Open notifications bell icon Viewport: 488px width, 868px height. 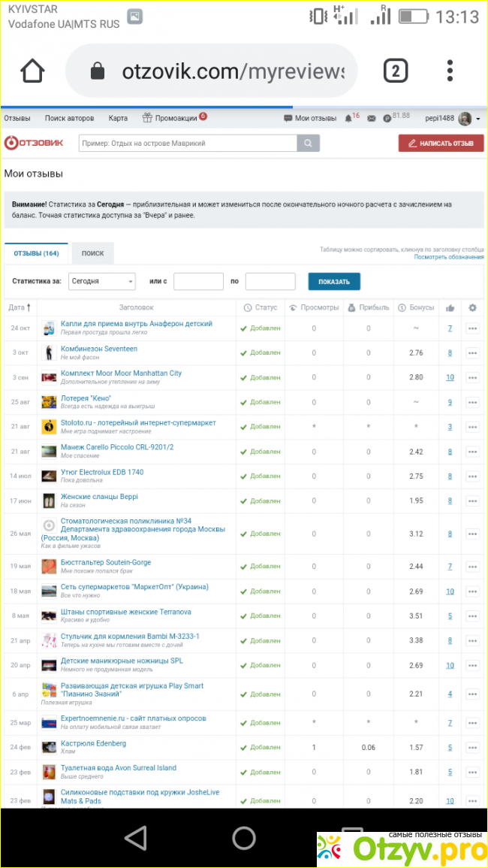point(348,119)
